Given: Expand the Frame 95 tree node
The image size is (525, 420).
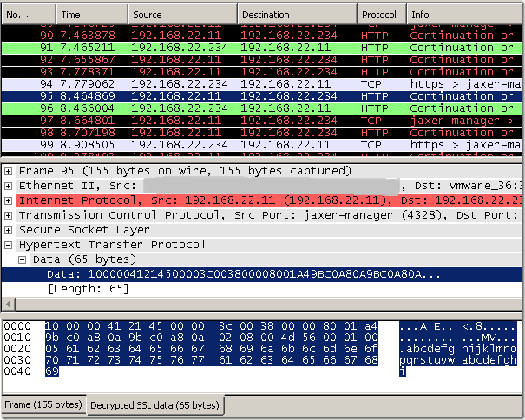Looking at the screenshot, I should click(x=9, y=172).
